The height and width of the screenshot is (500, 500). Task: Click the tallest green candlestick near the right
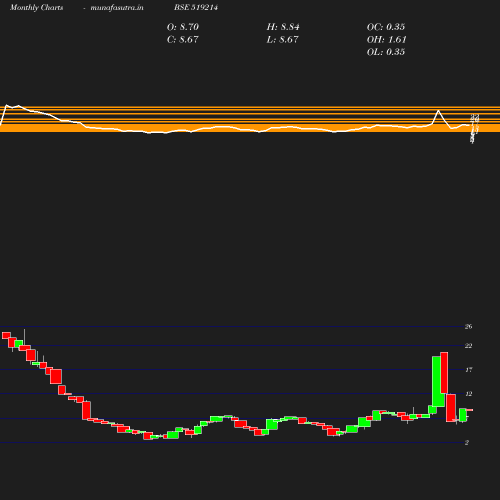[438, 381]
